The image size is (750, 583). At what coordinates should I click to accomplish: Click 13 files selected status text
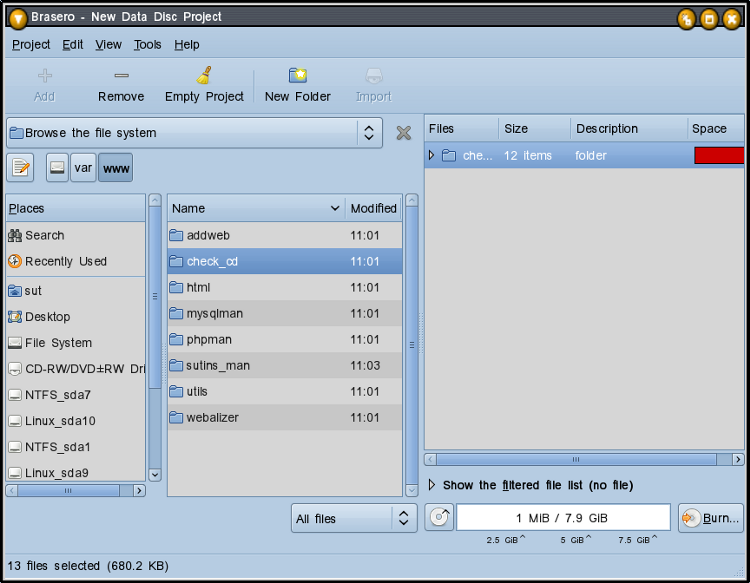coord(88,566)
